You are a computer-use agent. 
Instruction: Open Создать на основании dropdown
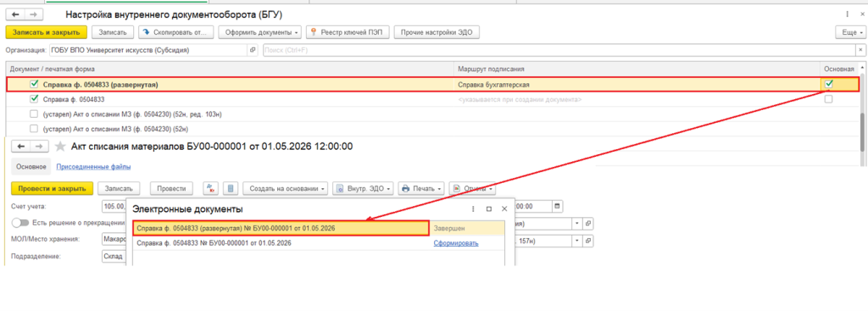click(285, 189)
